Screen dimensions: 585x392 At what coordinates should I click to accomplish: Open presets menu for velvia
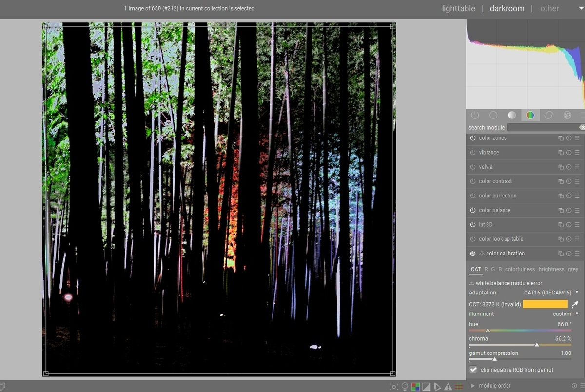click(577, 167)
